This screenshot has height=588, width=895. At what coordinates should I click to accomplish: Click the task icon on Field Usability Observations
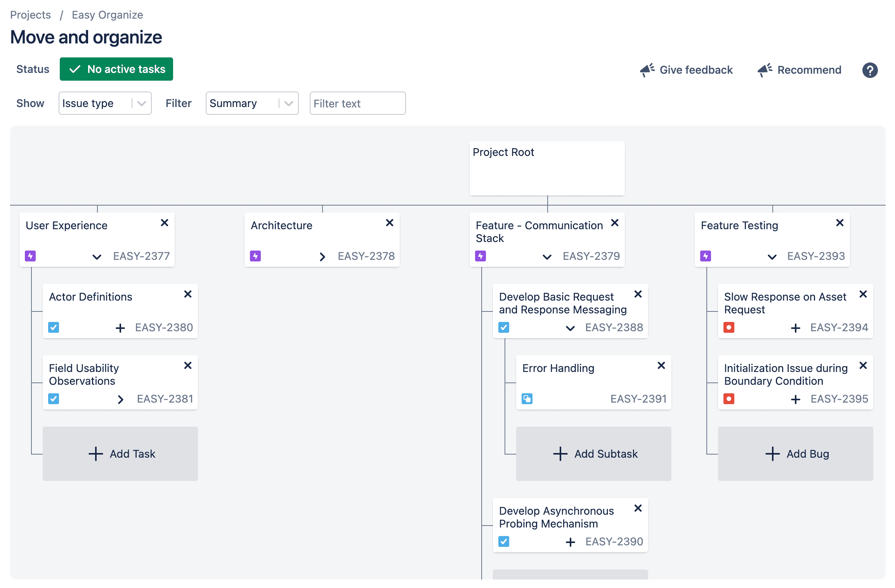(54, 399)
